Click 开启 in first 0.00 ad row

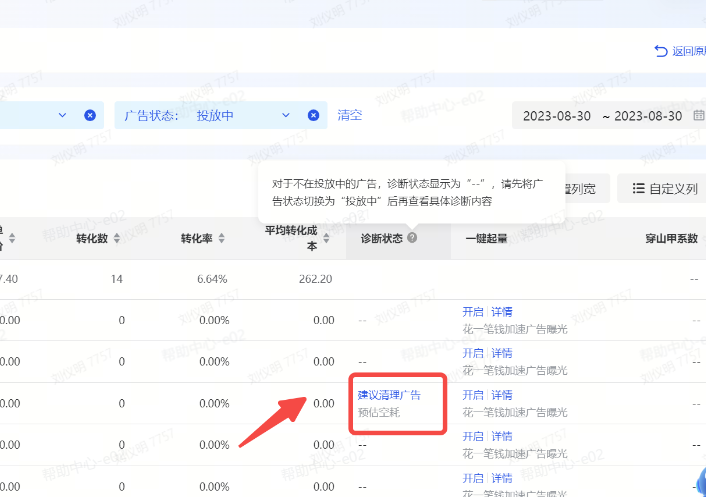[x=473, y=312]
